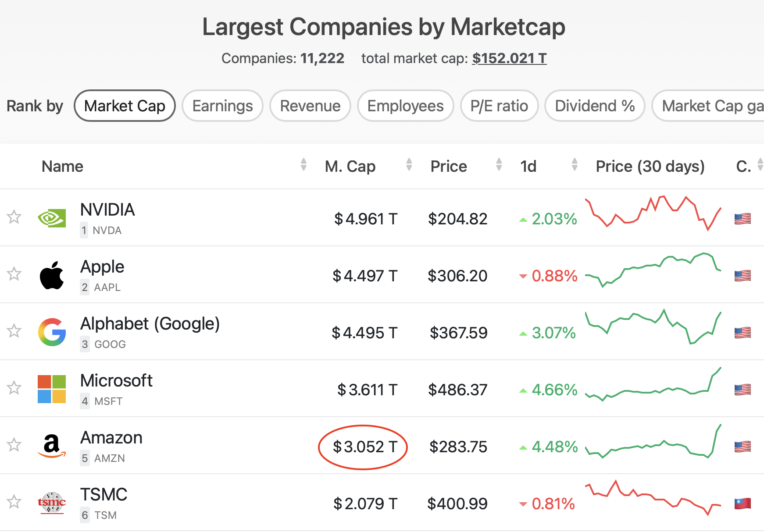Toggle the favorite star for Amazon

click(x=14, y=445)
